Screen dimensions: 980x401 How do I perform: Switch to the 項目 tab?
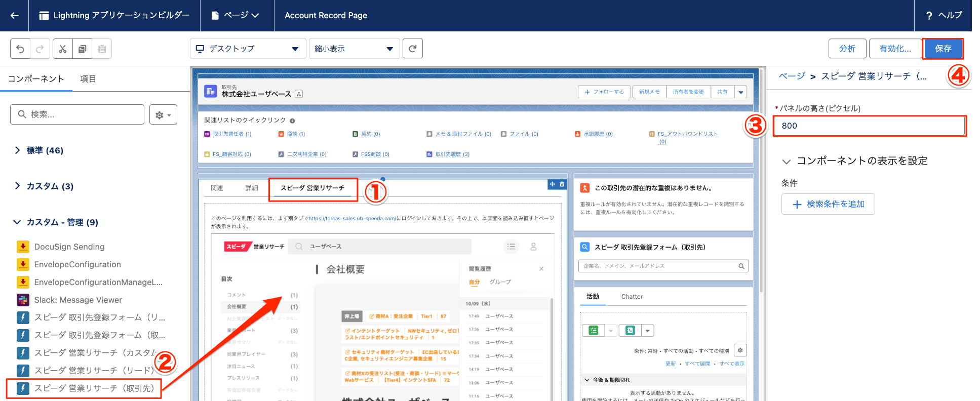coord(88,79)
